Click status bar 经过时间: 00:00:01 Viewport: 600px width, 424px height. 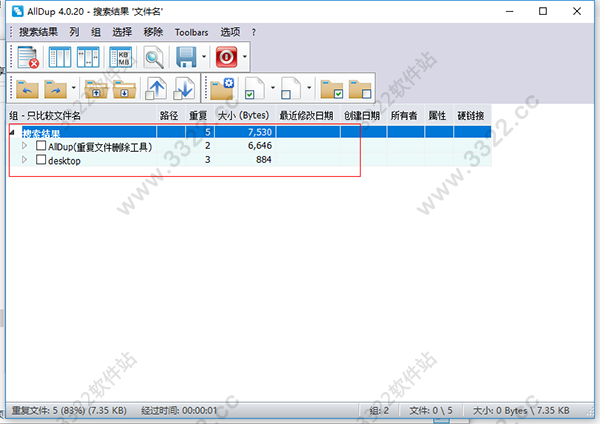click(179, 411)
